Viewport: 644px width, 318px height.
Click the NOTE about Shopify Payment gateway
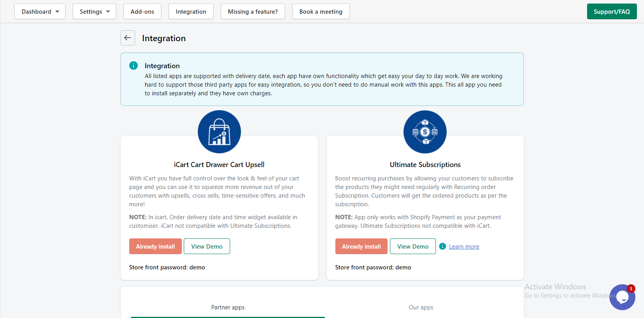(418, 222)
